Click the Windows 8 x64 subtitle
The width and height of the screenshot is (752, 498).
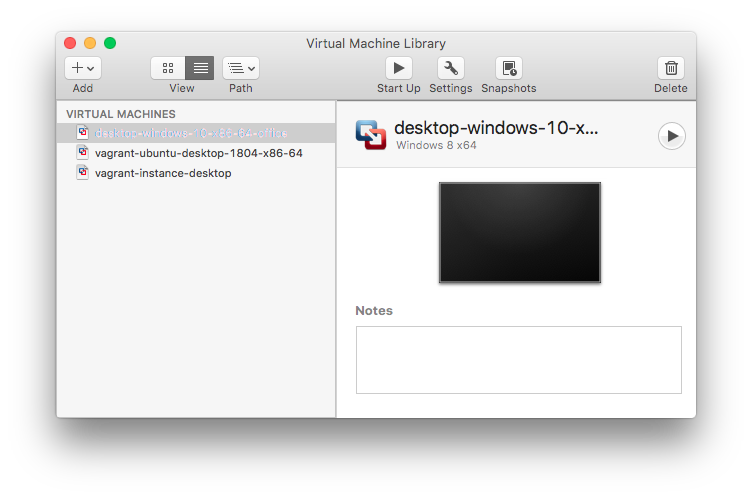pyautogui.click(x=436, y=145)
